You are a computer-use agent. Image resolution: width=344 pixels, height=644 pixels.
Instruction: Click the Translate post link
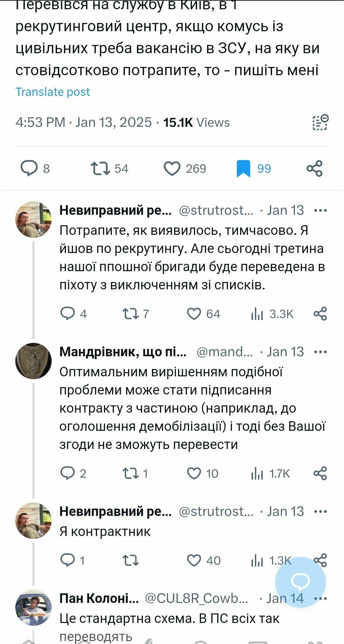click(x=53, y=92)
